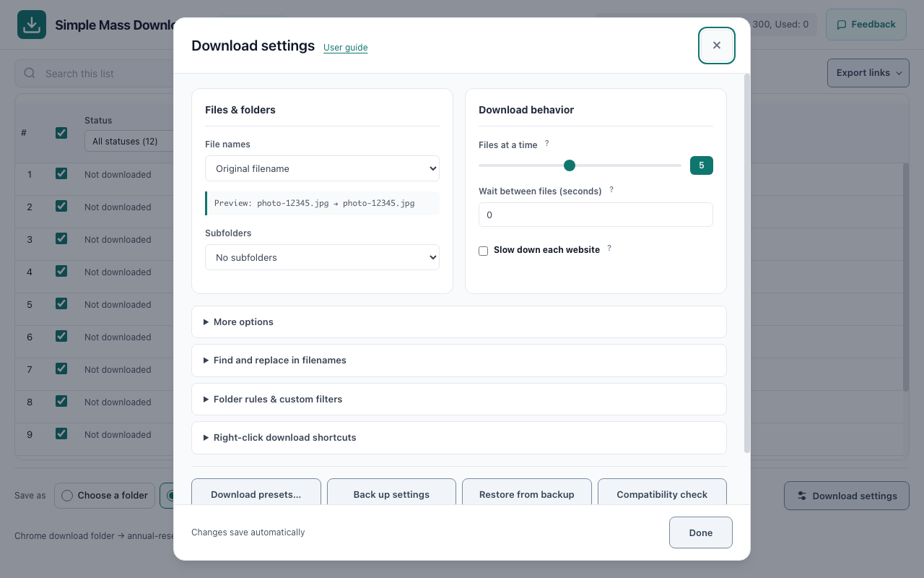Open the File names dropdown
This screenshot has height=578, width=924.
coord(322,168)
